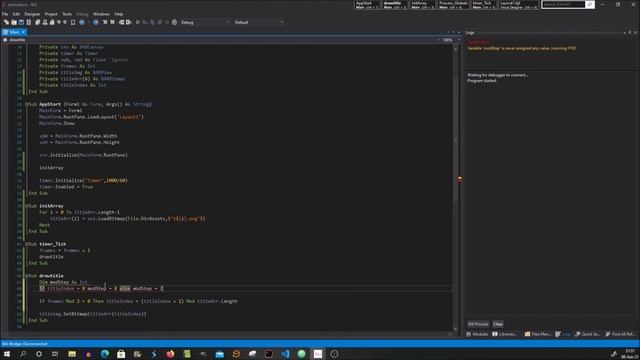Click the Increase Indent toolbar icon
This screenshot has width=640, height=360.
(x=129, y=22)
